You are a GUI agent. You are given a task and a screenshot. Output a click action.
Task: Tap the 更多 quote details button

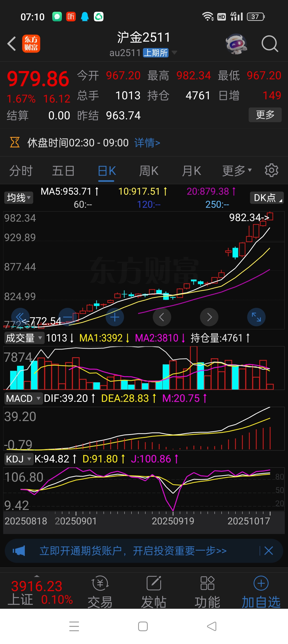pyautogui.click(x=265, y=115)
